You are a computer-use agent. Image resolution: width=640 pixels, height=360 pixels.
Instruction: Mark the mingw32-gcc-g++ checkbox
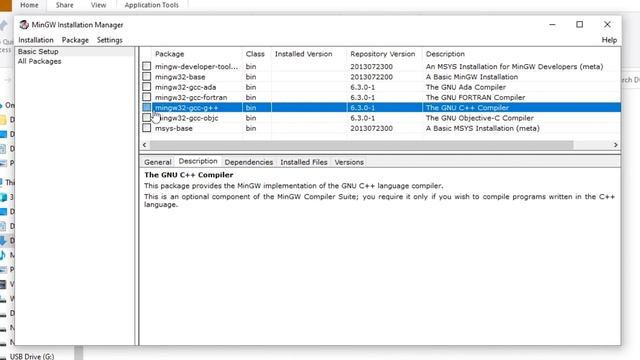[x=147, y=107]
